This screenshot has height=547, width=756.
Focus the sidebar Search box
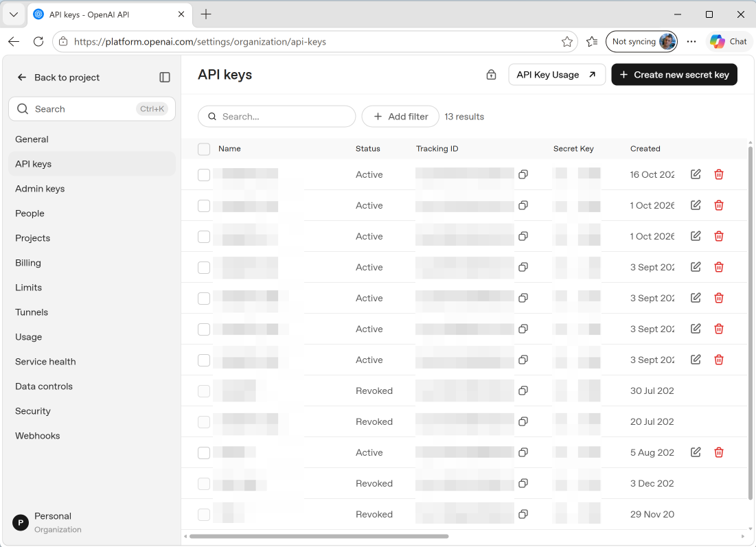click(92, 109)
